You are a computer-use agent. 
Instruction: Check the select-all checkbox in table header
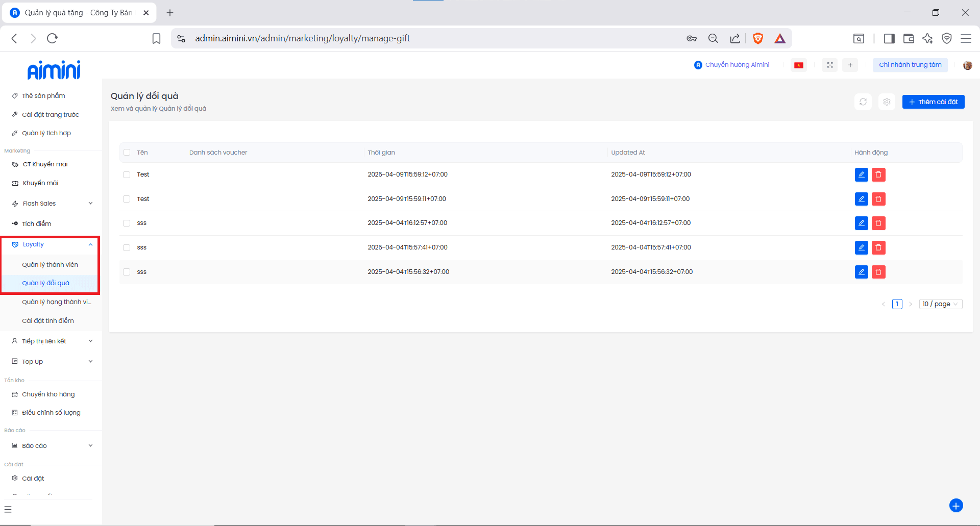click(127, 153)
